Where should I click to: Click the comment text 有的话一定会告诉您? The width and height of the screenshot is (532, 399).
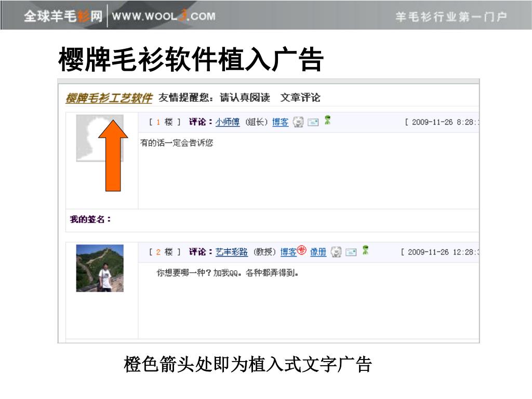tap(177, 143)
